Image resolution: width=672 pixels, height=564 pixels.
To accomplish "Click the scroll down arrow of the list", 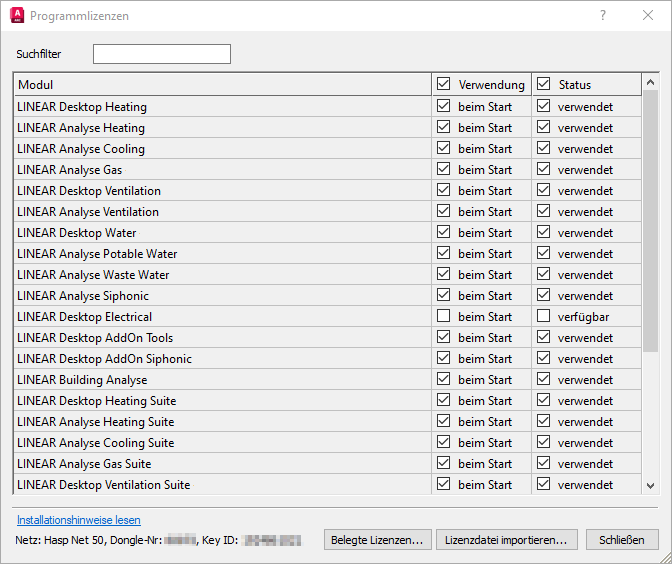I will coord(651,486).
